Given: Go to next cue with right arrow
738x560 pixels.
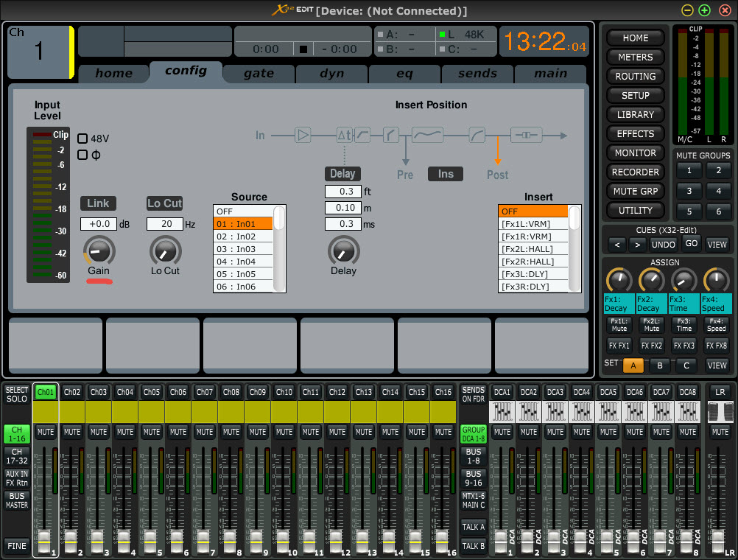Looking at the screenshot, I should 638,244.
